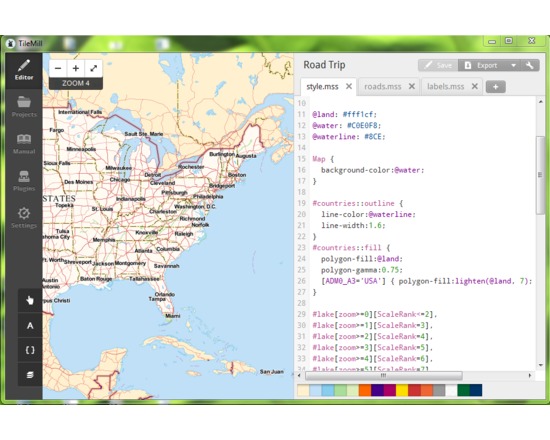Close the labels.mss tab
This screenshot has height=440, width=550.
coord(475,86)
